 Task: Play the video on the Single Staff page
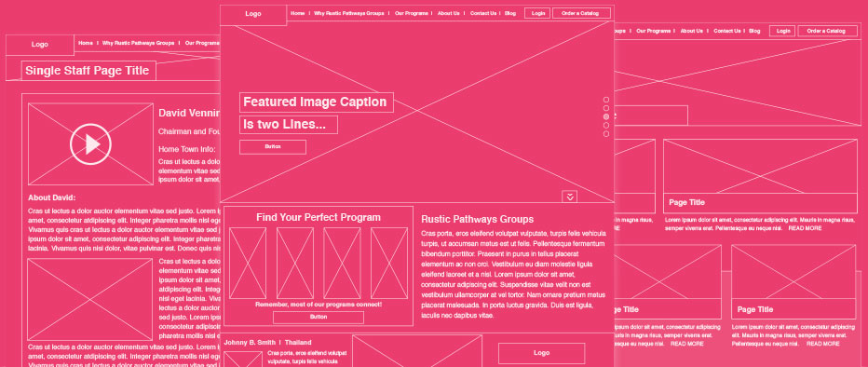tap(90, 144)
